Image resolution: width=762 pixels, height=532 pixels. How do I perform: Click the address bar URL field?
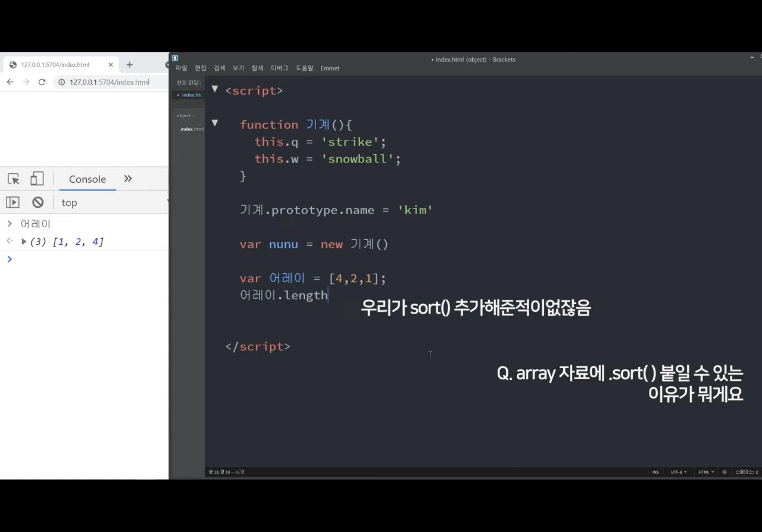click(x=109, y=82)
